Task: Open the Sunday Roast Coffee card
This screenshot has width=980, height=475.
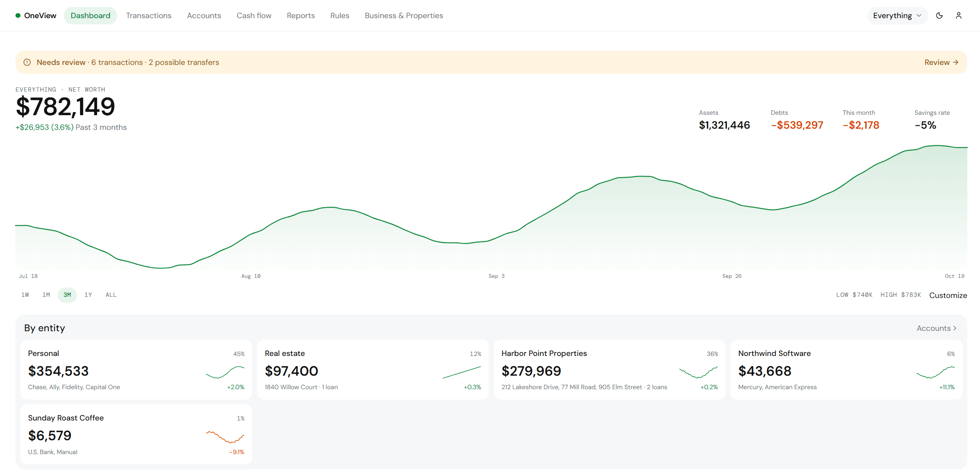Action: point(136,434)
